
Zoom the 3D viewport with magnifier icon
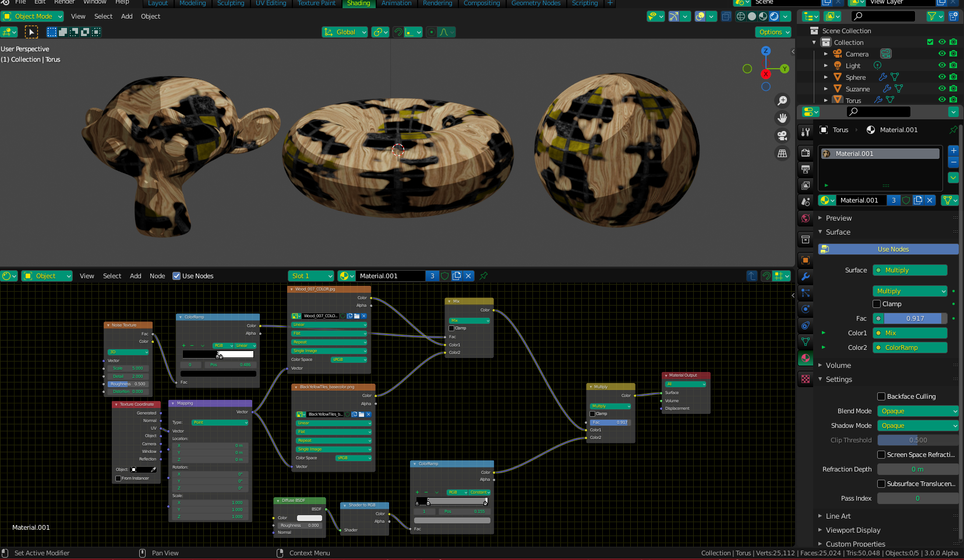(782, 101)
